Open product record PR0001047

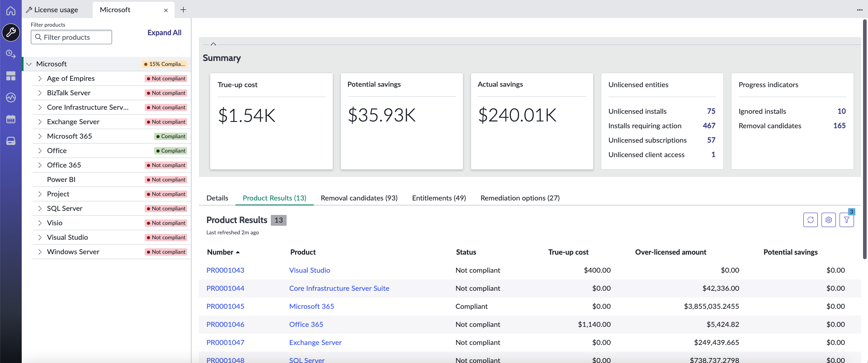click(x=225, y=342)
